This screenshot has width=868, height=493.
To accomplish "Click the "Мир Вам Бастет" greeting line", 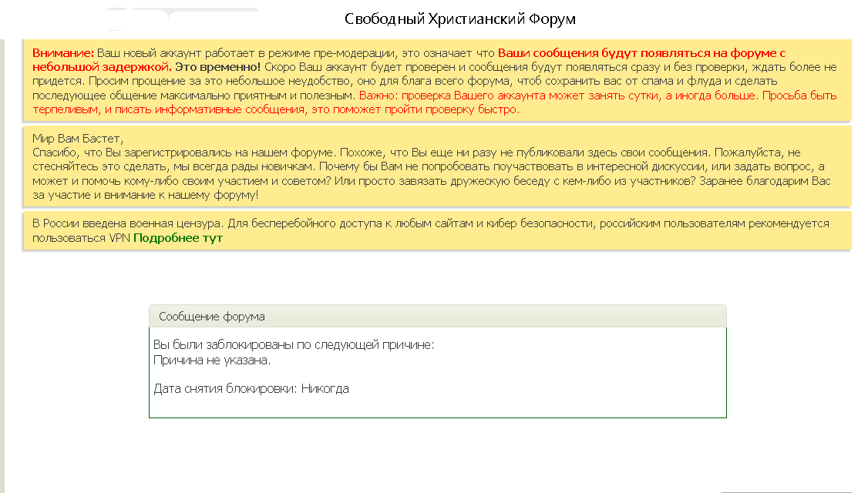I will 77,139.
